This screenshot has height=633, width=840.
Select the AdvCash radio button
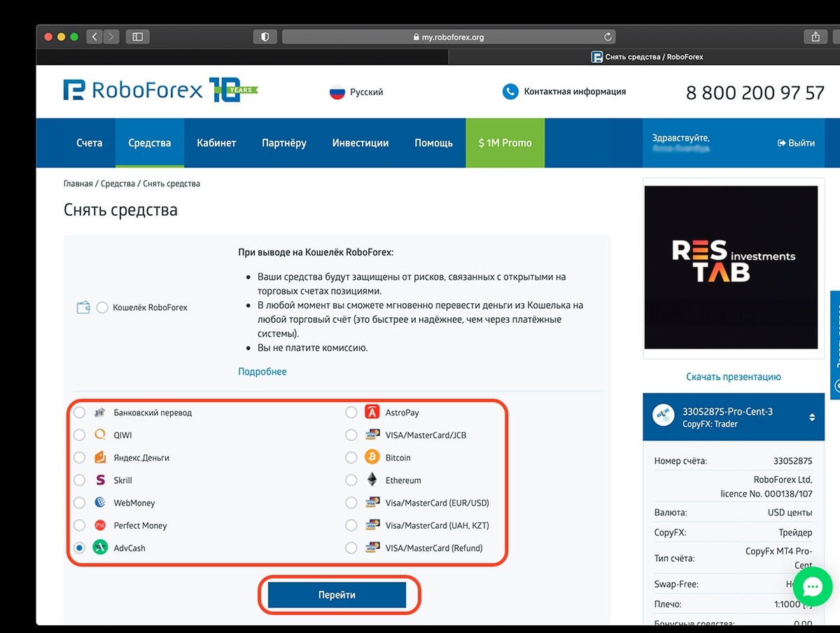(x=80, y=548)
